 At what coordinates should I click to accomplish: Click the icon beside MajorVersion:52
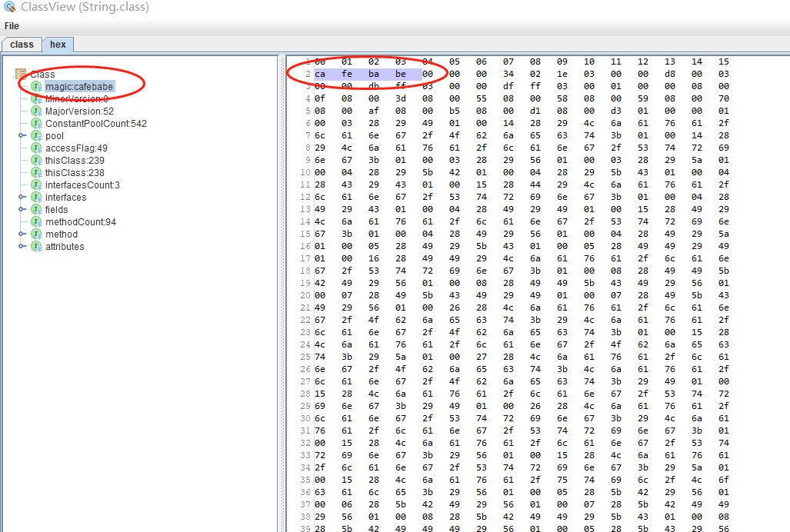(x=36, y=111)
